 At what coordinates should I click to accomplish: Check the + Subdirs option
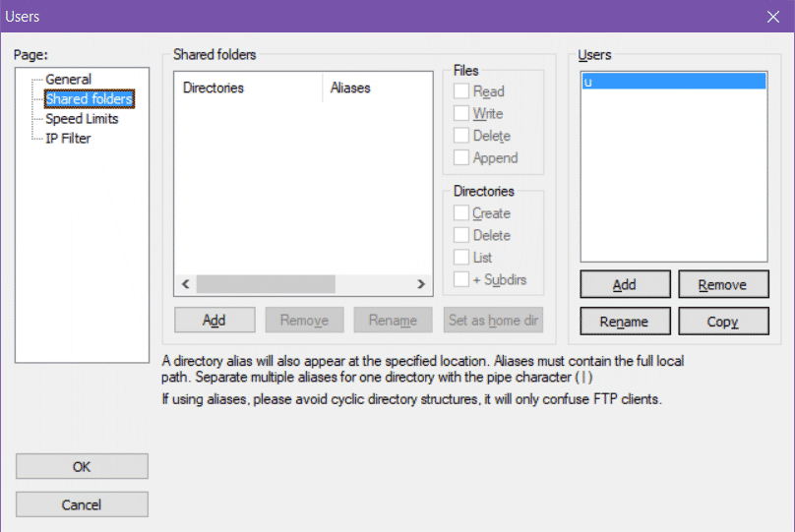[461, 280]
